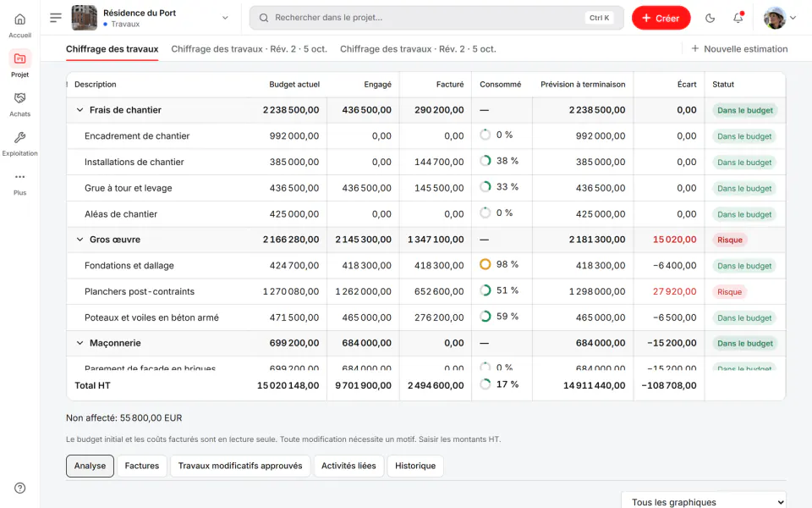Open the Tous les graphiques dropdown

coord(703,501)
